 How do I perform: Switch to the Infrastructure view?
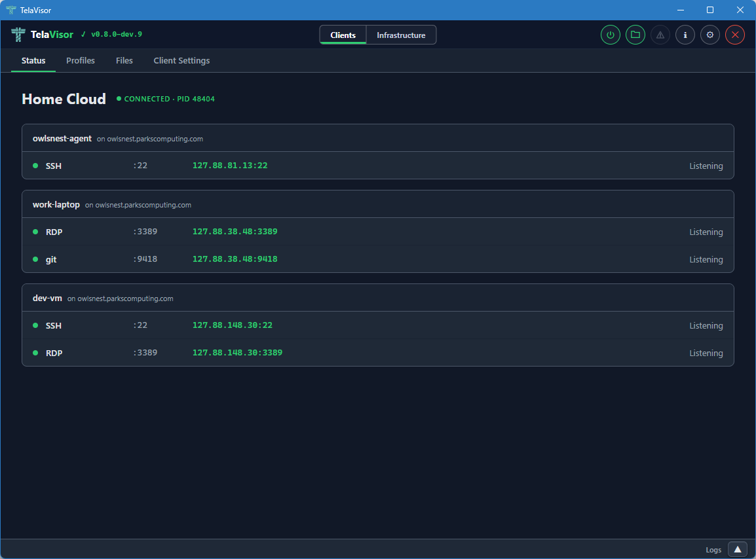[x=401, y=35]
